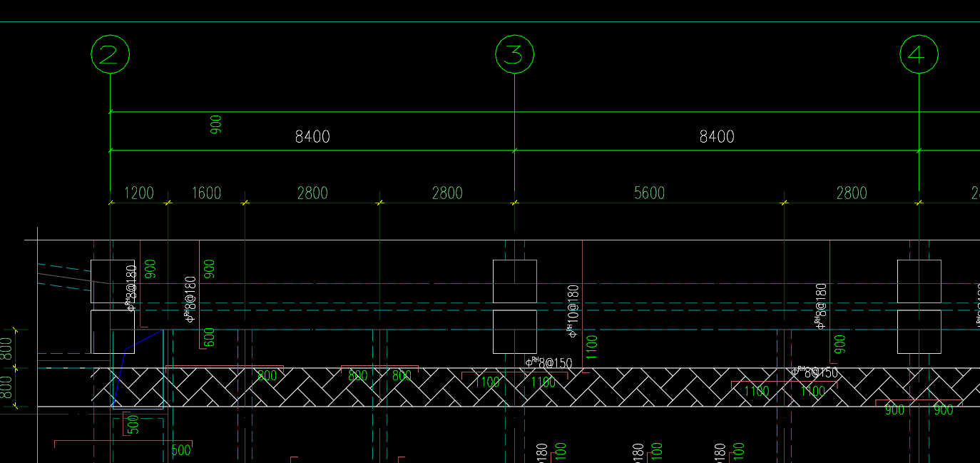Select the grid axis bubble numbered 2
The image size is (980, 463).
pos(110,54)
